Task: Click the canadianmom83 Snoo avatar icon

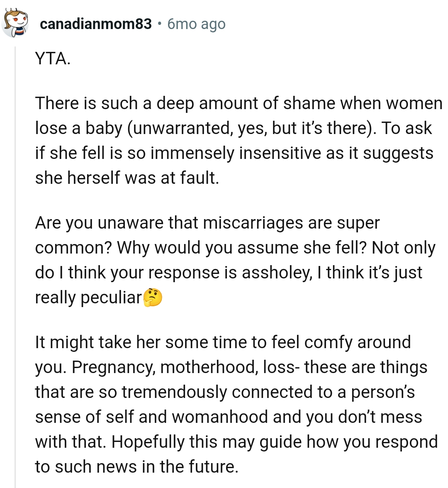Action: point(15,23)
